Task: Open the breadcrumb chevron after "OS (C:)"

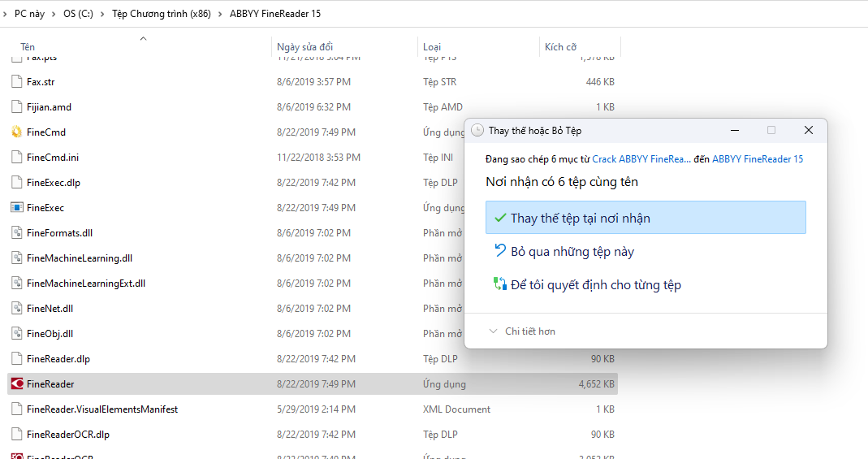Action: (102, 14)
